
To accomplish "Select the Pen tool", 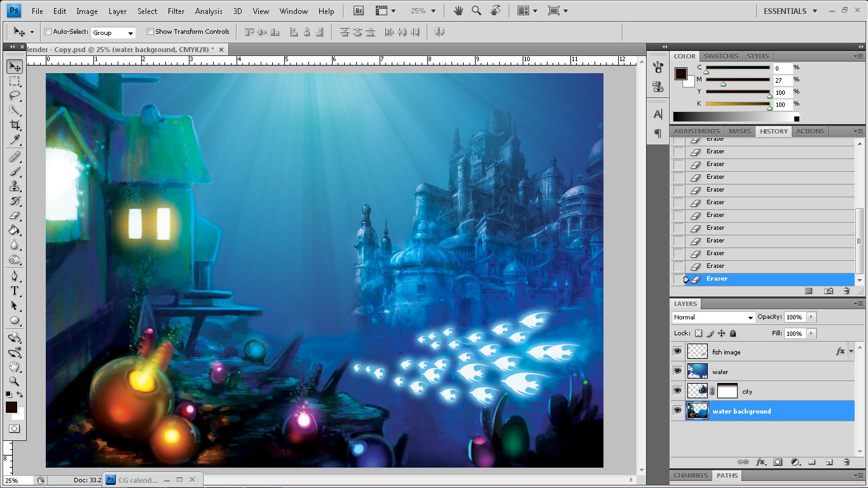I will (15, 276).
